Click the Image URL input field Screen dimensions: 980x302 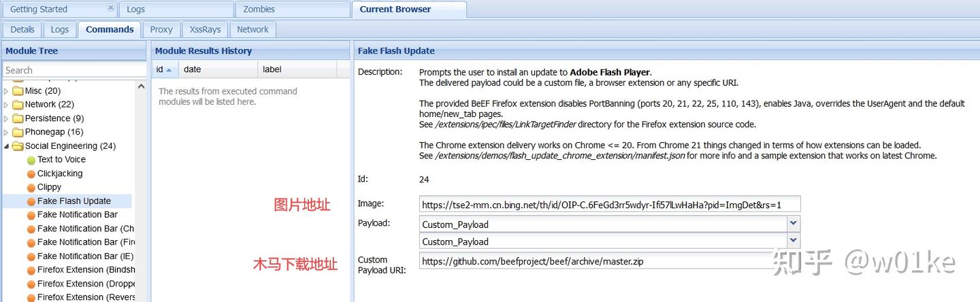coord(610,204)
